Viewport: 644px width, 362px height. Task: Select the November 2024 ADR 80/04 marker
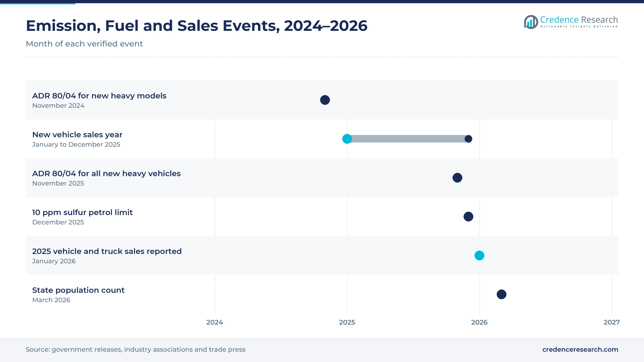click(x=325, y=100)
